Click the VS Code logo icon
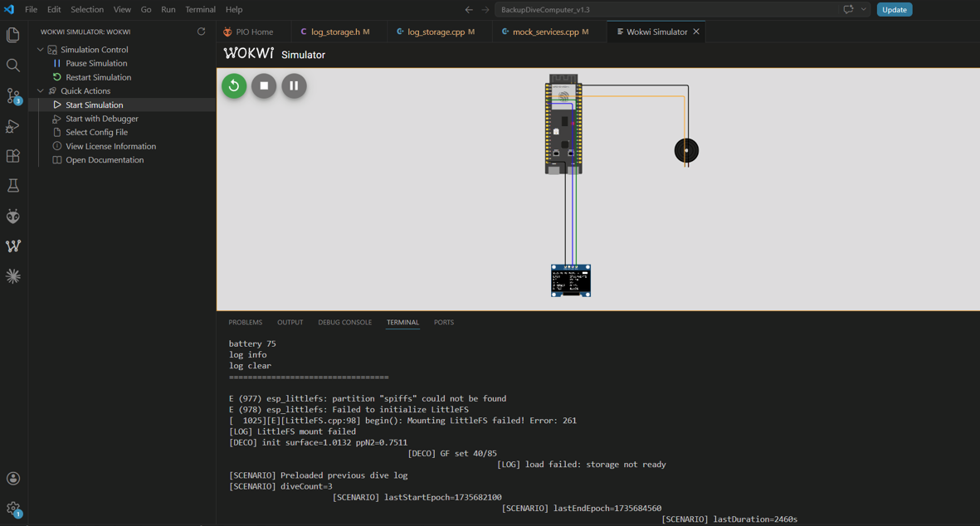The image size is (980, 526). (9, 9)
